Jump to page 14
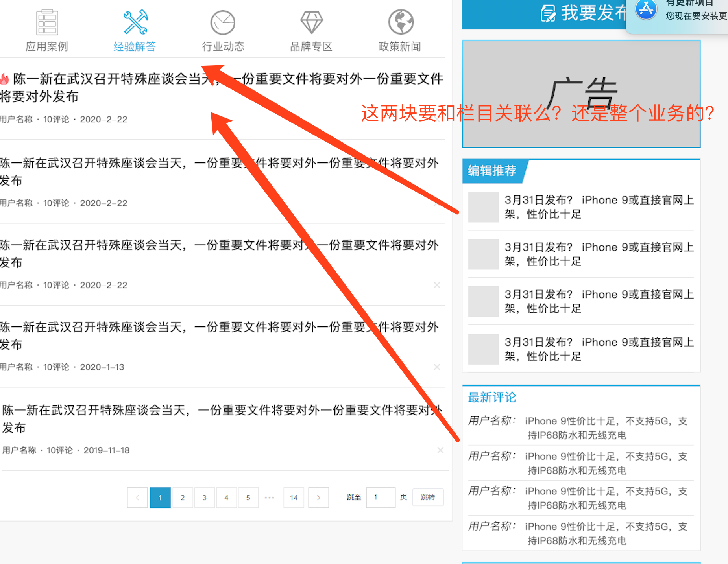 [294, 498]
